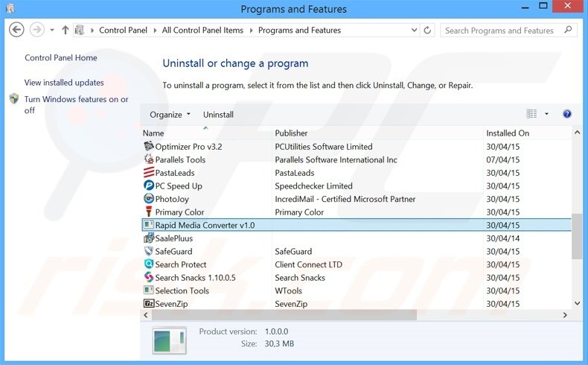The height and width of the screenshot is (365, 588).
Task: Open the address bar history dropdown
Action: [x=414, y=30]
